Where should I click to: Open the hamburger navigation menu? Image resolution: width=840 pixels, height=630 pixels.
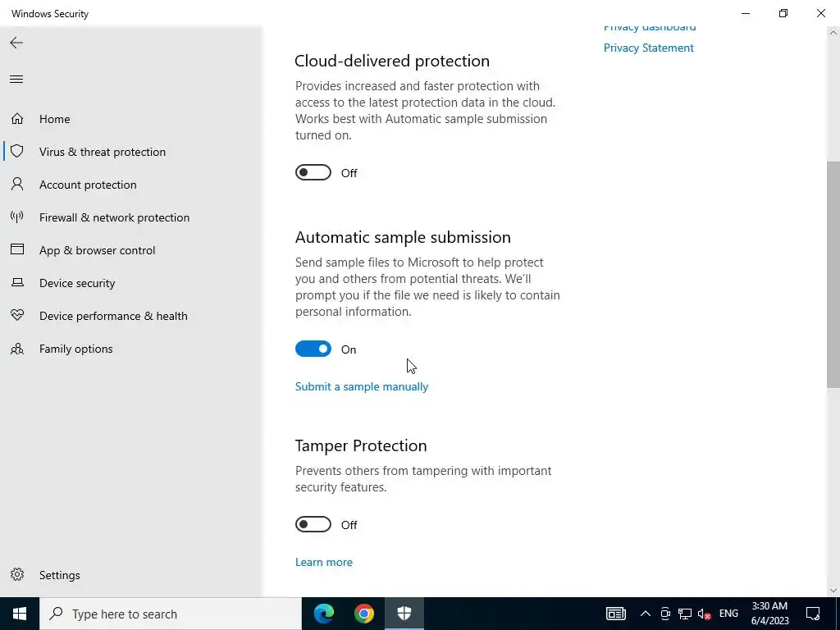[x=16, y=80]
